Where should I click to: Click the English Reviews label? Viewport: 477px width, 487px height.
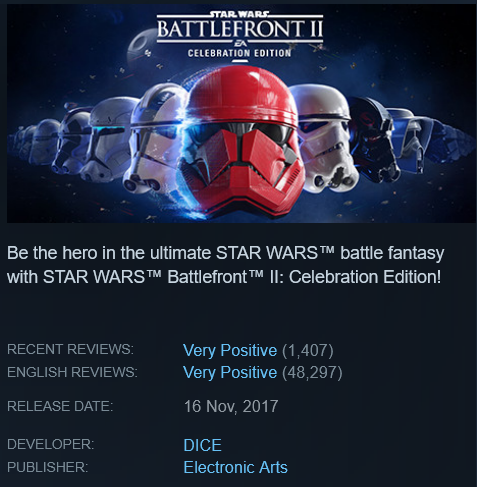pyautogui.click(x=72, y=372)
